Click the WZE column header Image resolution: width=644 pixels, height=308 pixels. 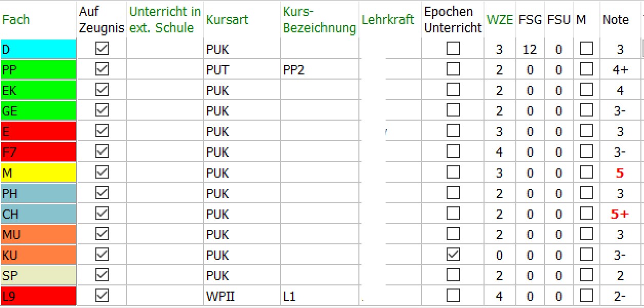coord(500,20)
